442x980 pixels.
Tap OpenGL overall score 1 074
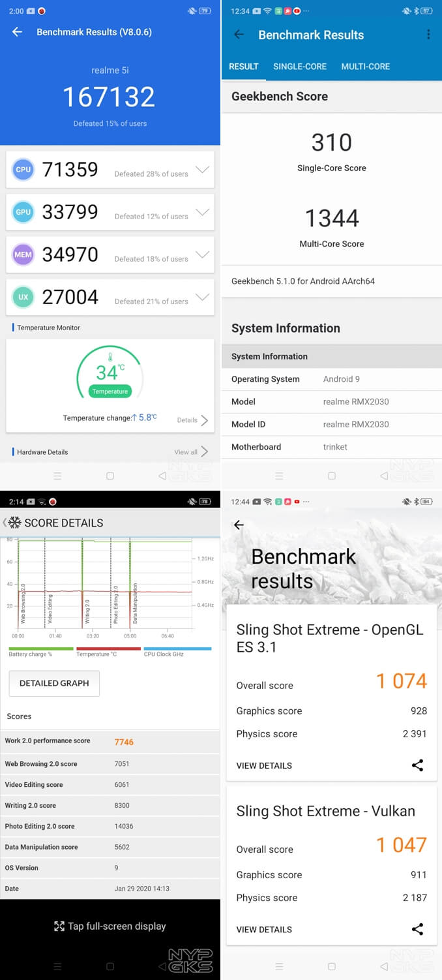pos(402,681)
